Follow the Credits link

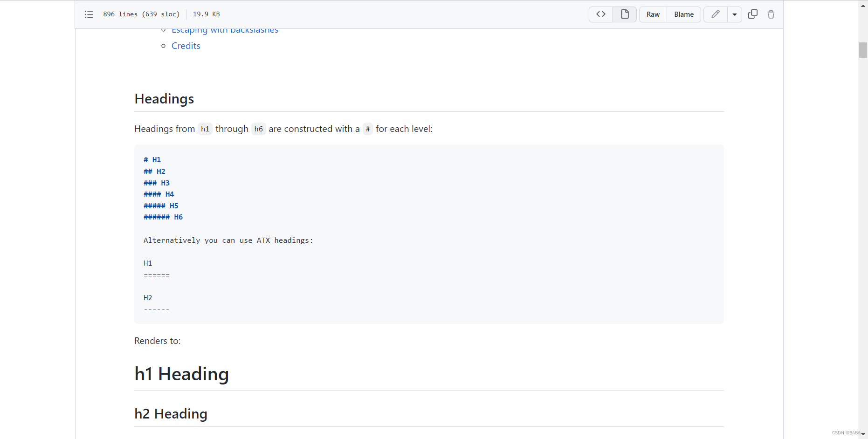coord(186,46)
